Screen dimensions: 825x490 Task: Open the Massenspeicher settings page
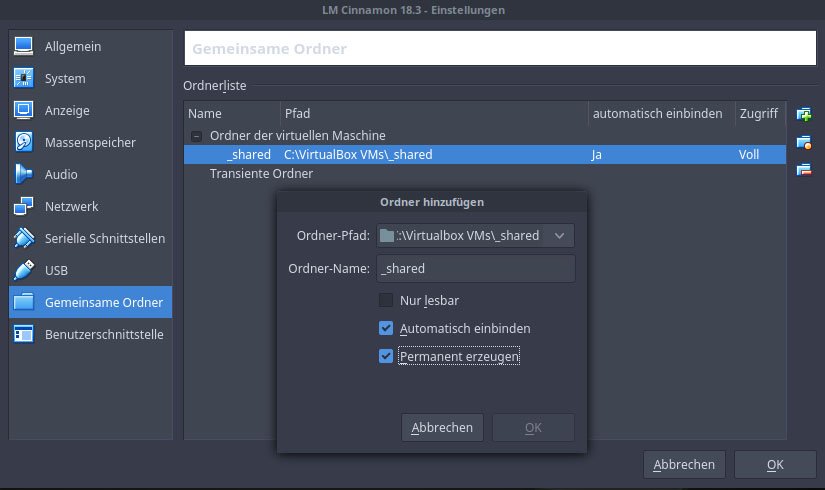tap(90, 142)
